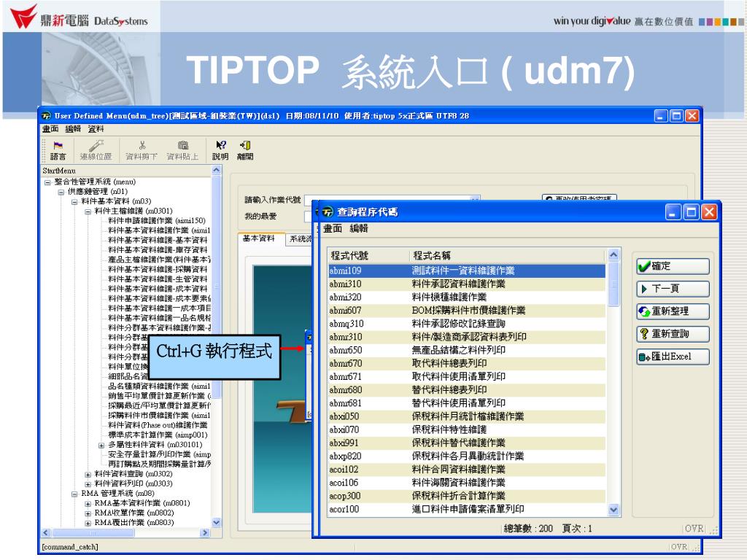Select row abmr680 替代料件總表列印
The height and width of the screenshot is (560, 747).
[x=467, y=390]
